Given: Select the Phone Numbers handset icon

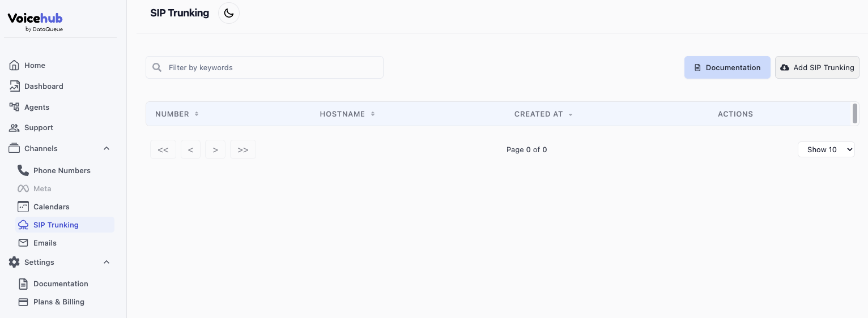Looking at the screenshot, I should [23, 170].
